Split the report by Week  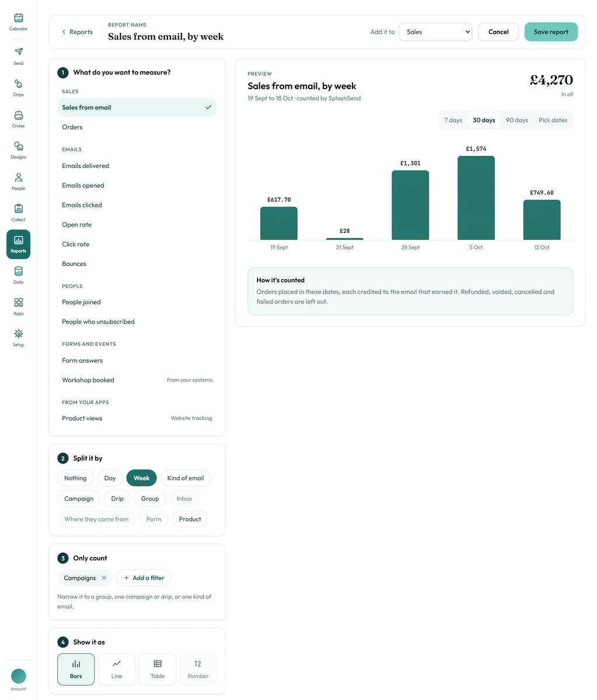tap(141, 478)
